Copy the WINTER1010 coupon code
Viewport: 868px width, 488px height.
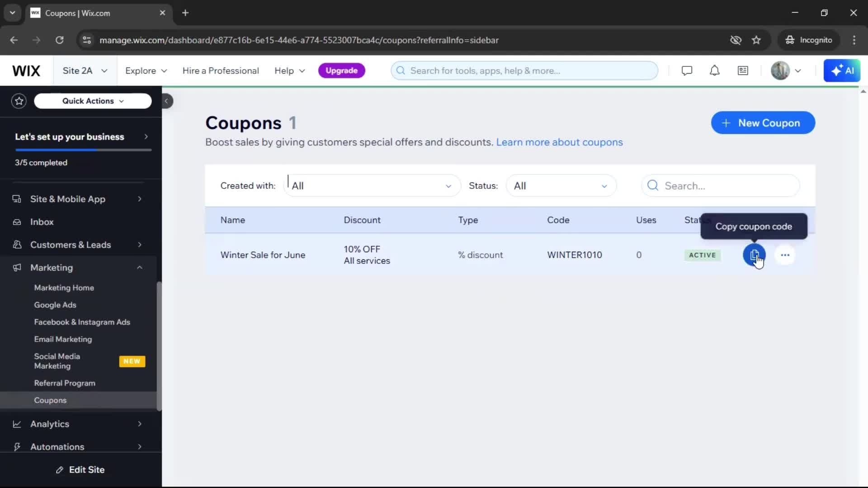(754, 255)
